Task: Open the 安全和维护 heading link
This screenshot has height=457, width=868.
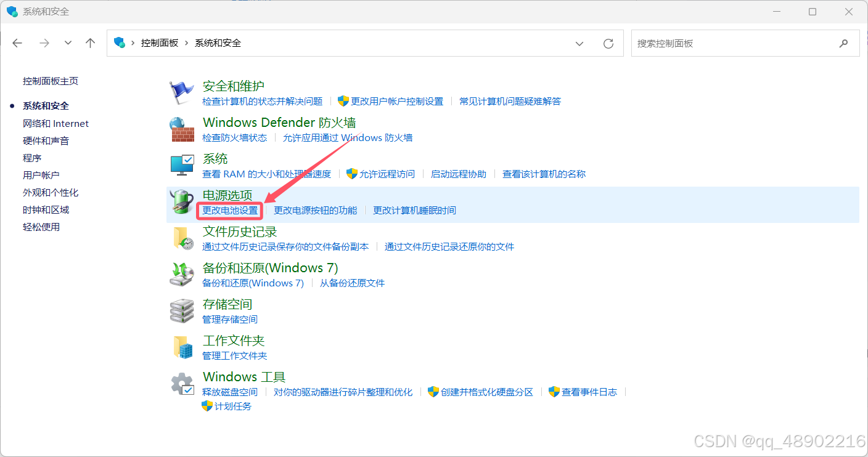Action: (x=234, y=86)
